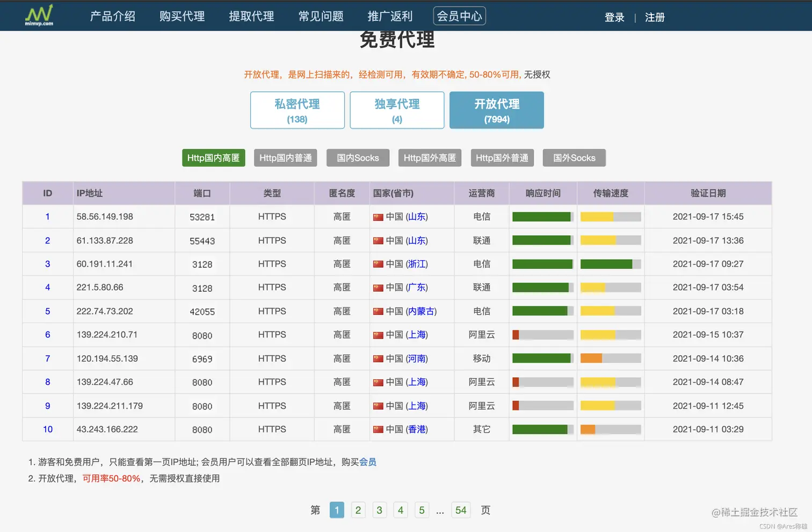Go to page 2 of results

pos(358,510)
